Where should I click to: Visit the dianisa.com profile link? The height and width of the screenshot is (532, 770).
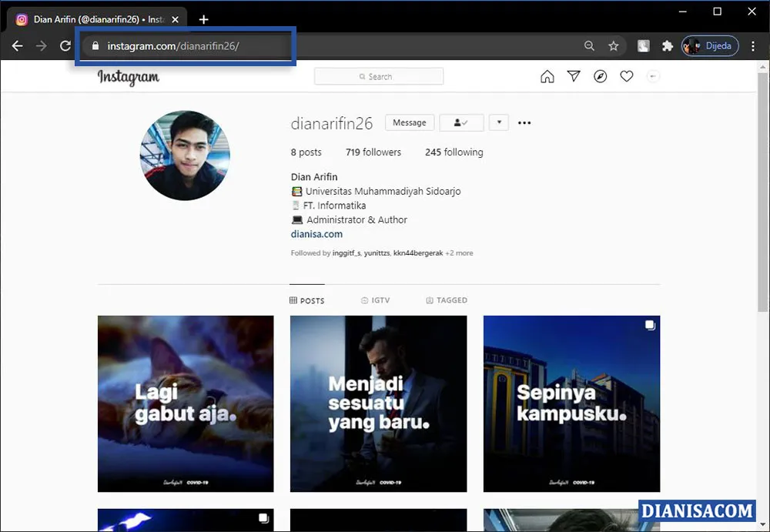click(316, 234)
